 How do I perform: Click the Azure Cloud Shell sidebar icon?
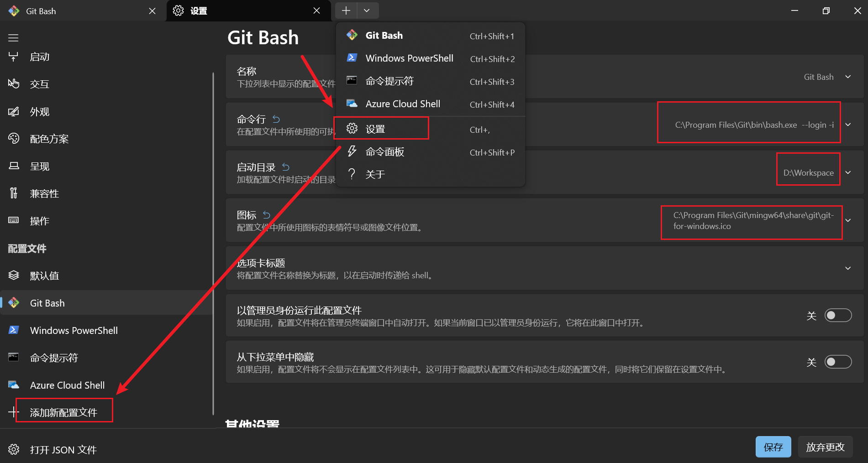pyautogui.click(x=14, y=385)
